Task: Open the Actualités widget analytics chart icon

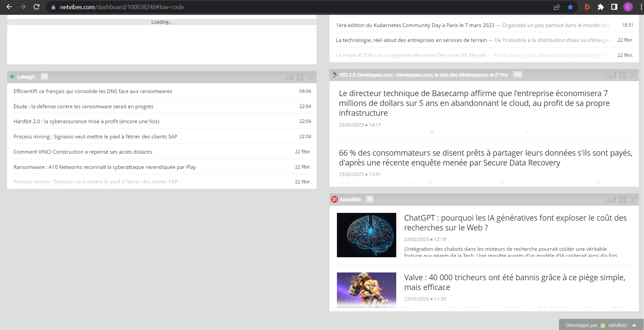Action: point(611,200)
